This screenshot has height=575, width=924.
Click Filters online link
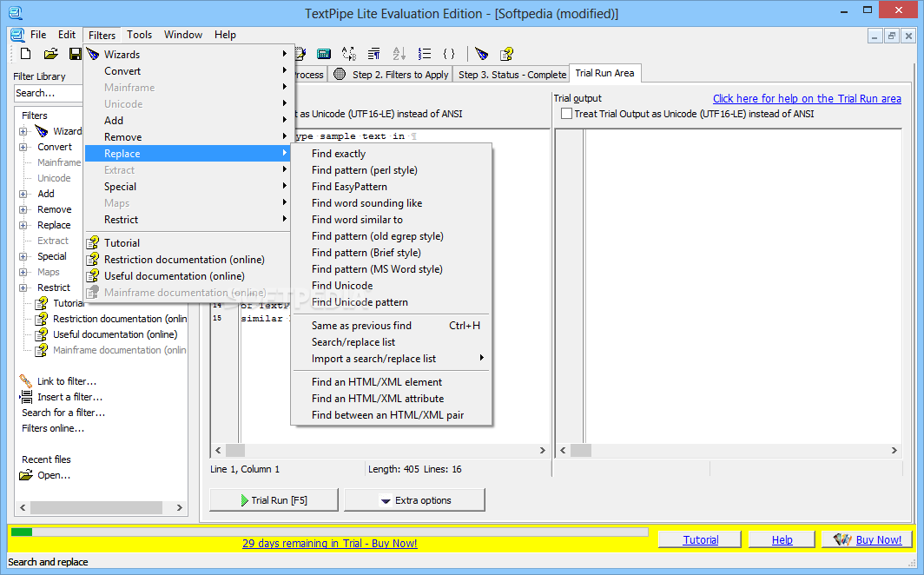[x=53, y=428]
